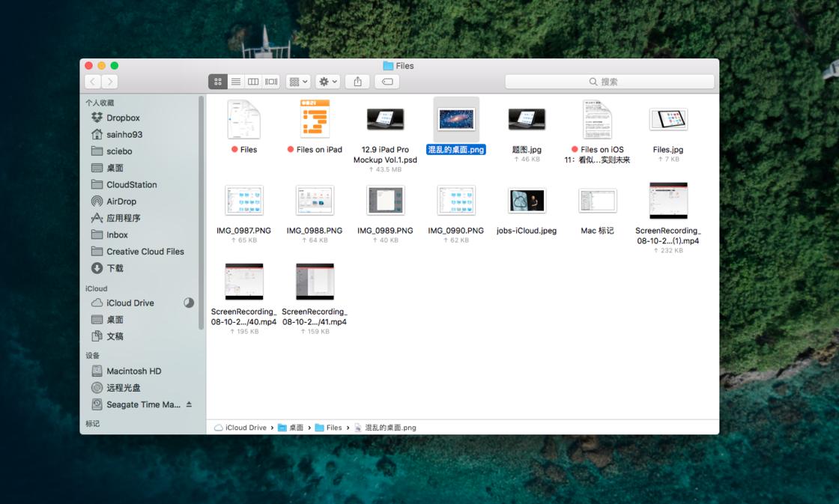Open Creative Cloud Files sidebar item
Image resolution: width=839 pixels, height=504 pixels.
pos(145,252)
